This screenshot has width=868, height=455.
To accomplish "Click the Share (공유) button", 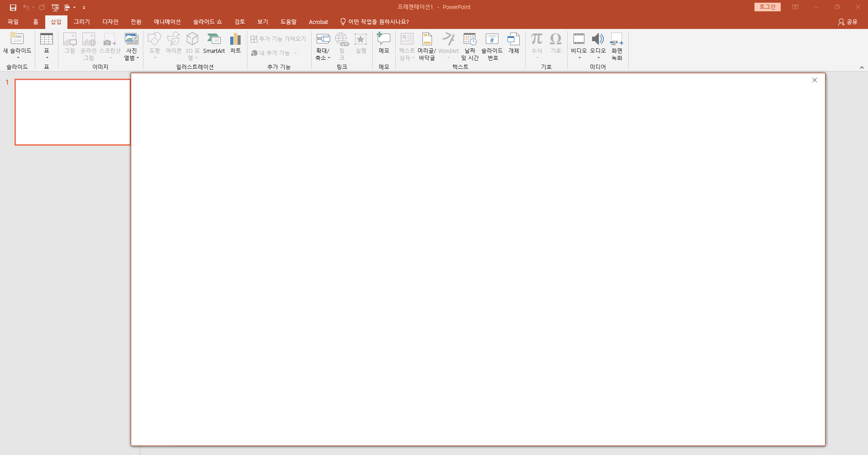I will pyautogui.click(x=848, y=22).
